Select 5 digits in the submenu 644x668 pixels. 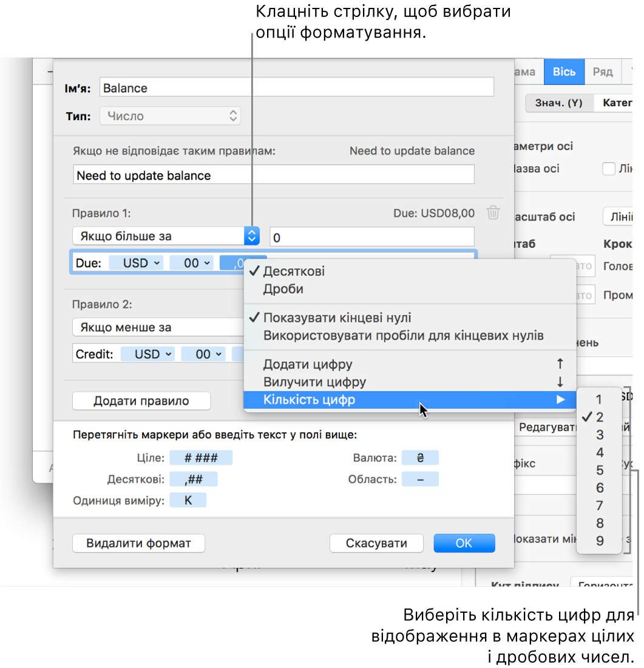pos(599,470)
